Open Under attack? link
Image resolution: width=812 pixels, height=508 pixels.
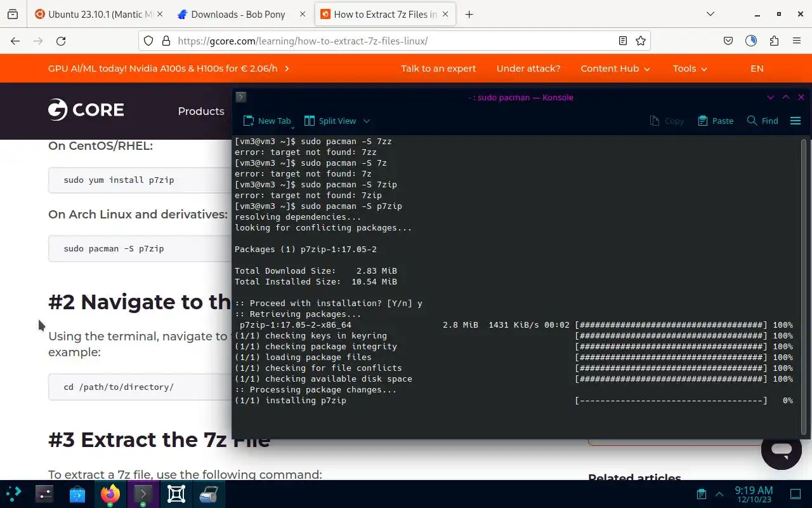click(x=528, y=69)
